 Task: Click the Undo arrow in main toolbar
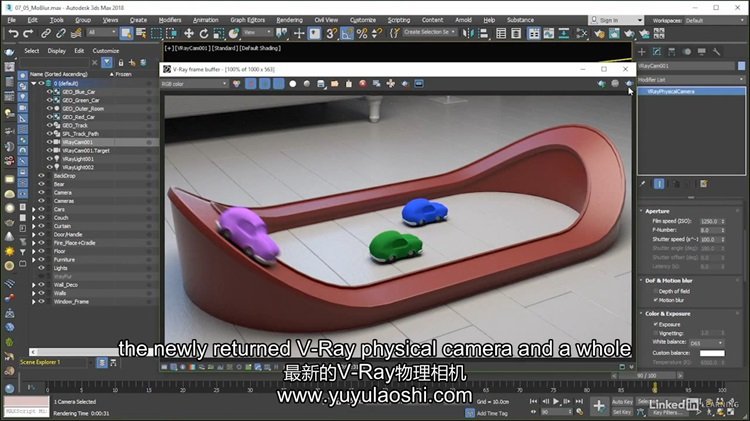pyautogui.click(x=13, y=33)
